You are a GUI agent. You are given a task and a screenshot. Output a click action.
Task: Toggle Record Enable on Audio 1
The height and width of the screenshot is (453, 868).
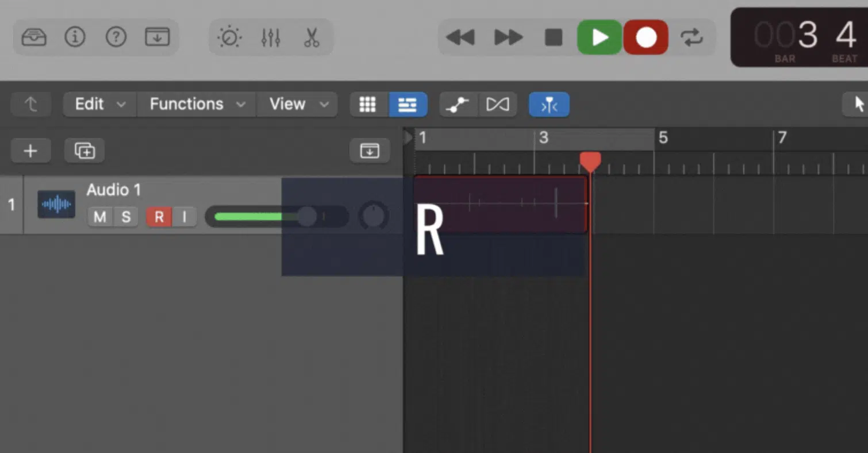click(159, 217)
